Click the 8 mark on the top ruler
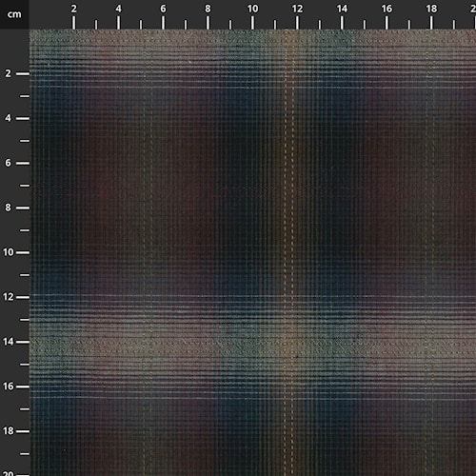Viewport: 476px width, 476px height. pyautogui.click(x=208, y=9)
